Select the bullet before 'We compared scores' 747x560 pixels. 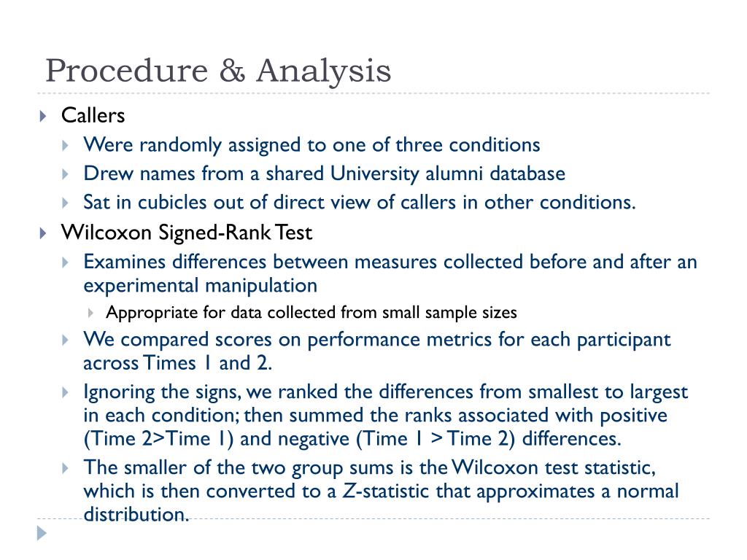point(65,340)
